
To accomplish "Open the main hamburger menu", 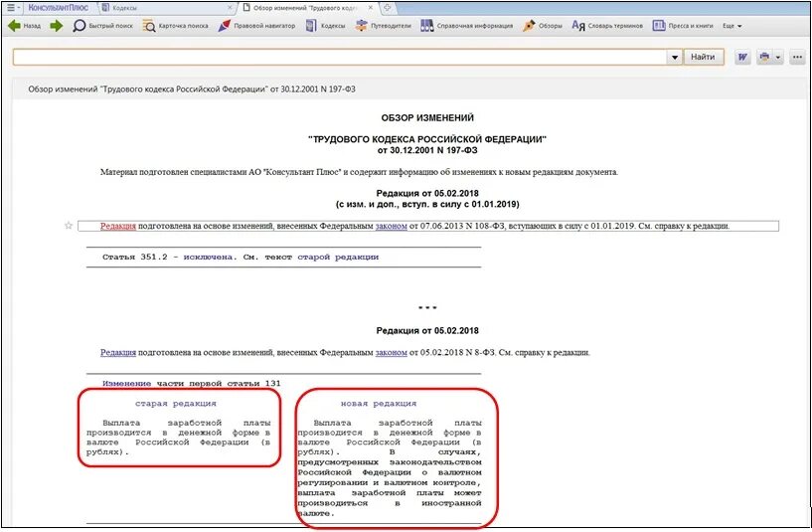I will pos(11,8).
